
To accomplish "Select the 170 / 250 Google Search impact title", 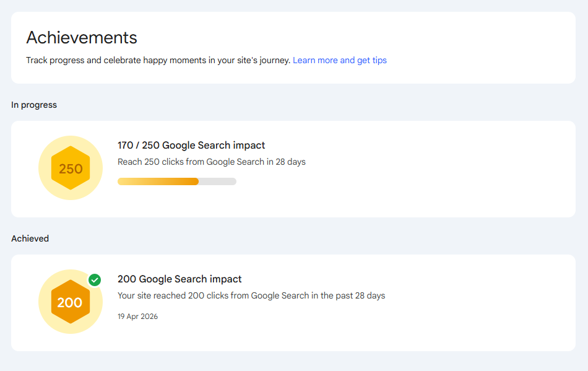I will click(x=191, y=145).
